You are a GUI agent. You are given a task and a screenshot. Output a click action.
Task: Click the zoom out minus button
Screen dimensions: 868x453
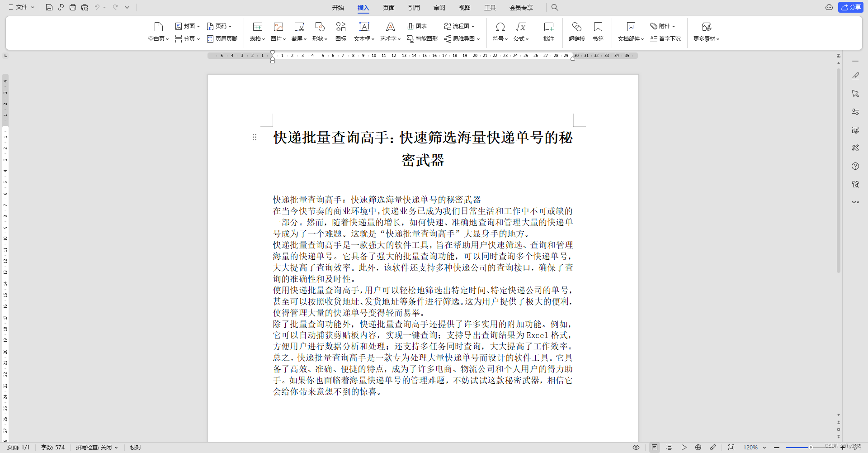777,448
